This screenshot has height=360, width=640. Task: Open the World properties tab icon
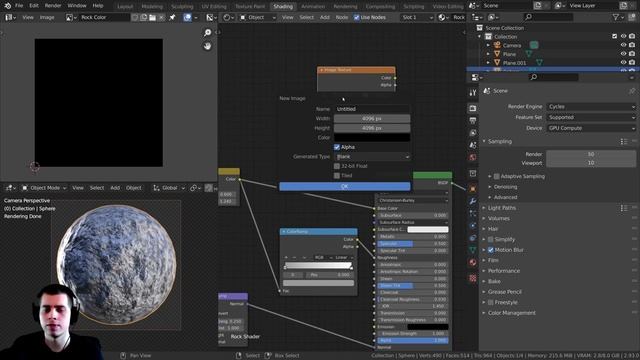473,157
